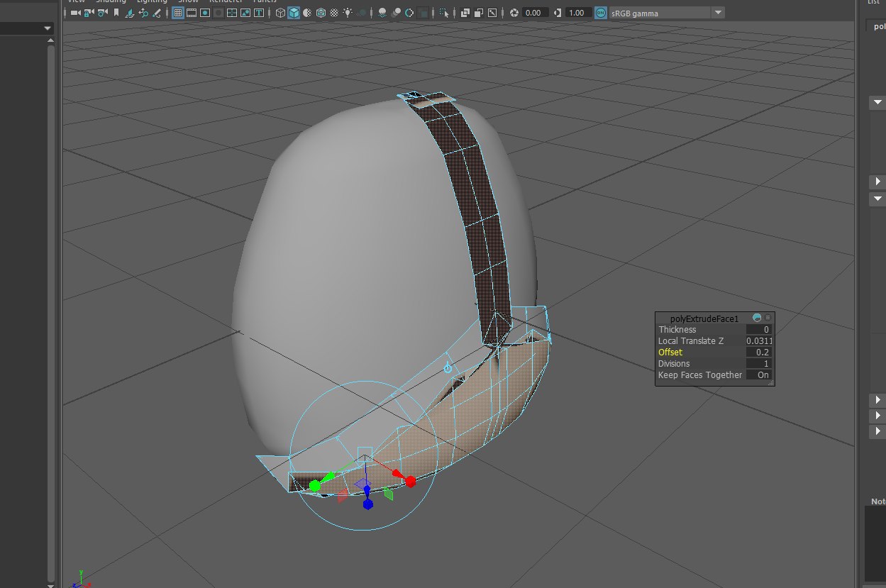
Task: Click the Select Camera icon
Action: [75, 13]
